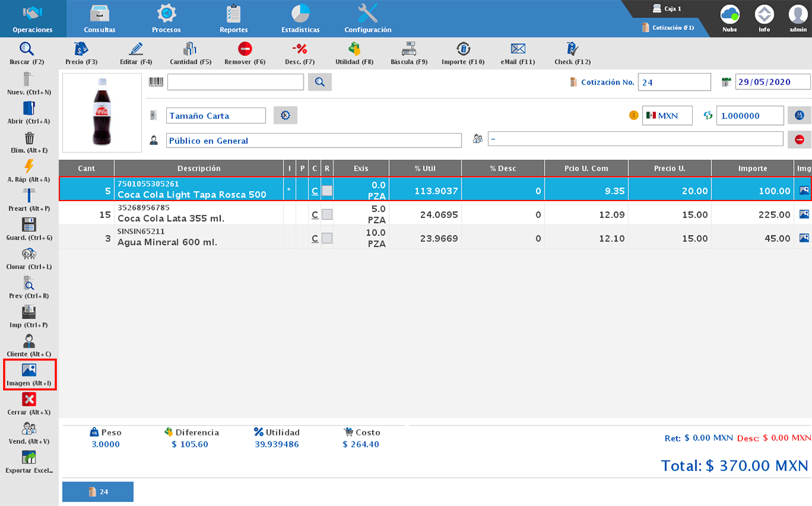Open the Estadísticas menu
Screen dimensions: 812x506
click(300, 19)
